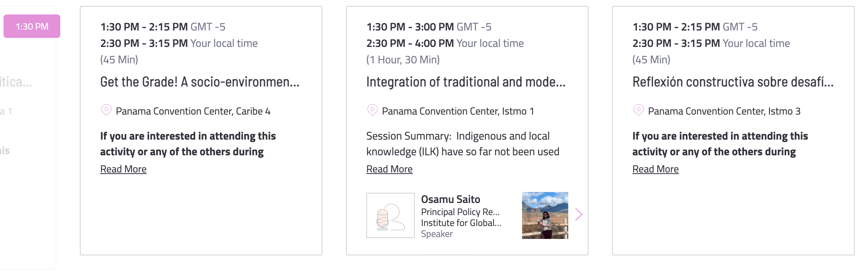Click the Session Summary text about Indigenous knowledge
The width and height of the screenshot is (868, 280).
tap(463, 144)
